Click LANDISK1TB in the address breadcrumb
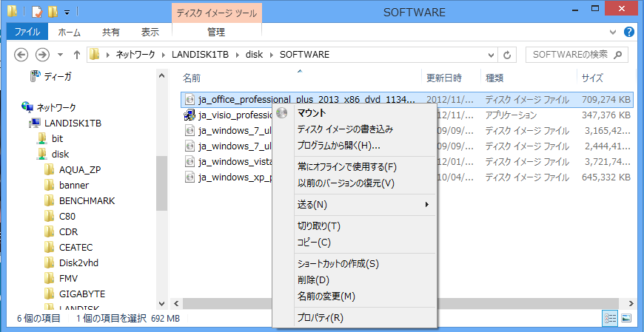644x332 pixels. (198, 55)
